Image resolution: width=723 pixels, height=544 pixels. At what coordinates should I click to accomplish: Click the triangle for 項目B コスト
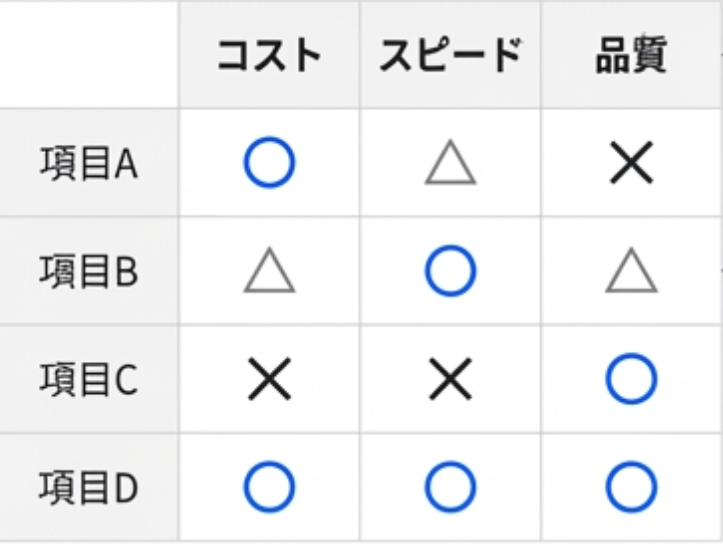pos(269,272)
